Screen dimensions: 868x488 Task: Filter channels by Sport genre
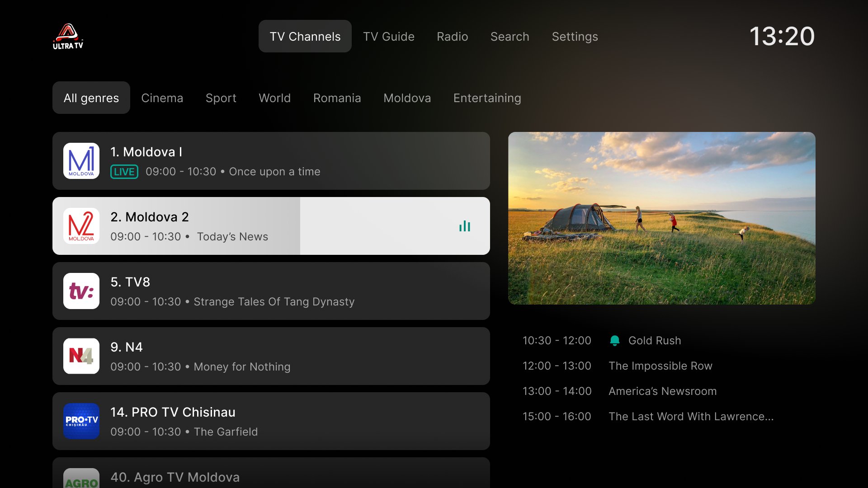[221, 98]
